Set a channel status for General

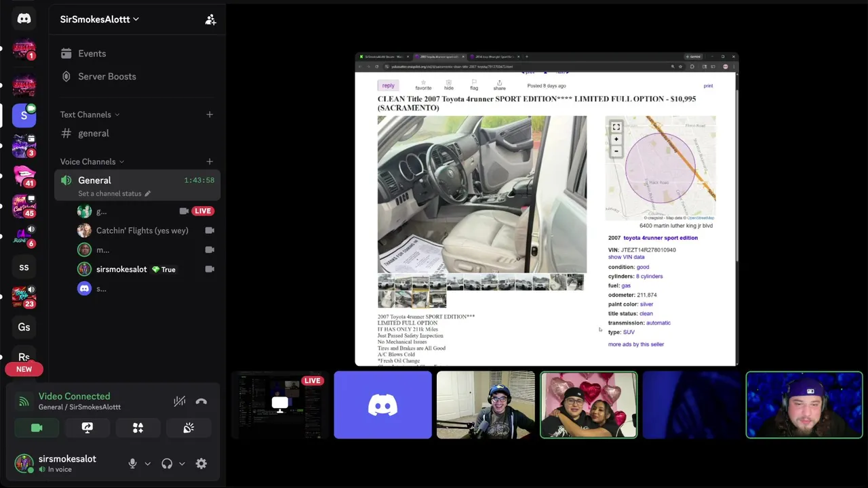[x=114, y=193]
